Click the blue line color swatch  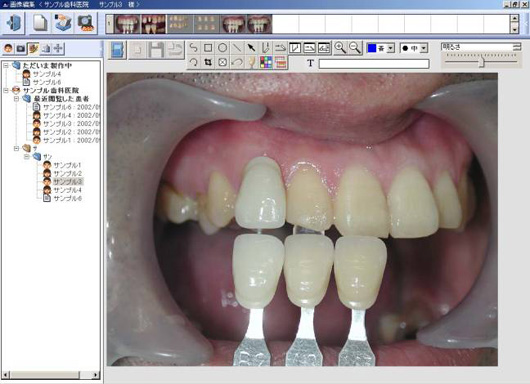[371, 48]
